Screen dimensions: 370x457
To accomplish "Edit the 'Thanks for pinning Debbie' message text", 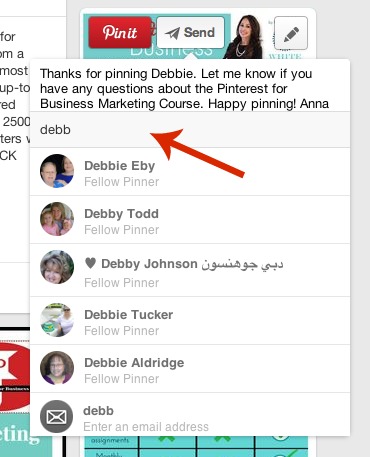I will [x=184, y=89].
